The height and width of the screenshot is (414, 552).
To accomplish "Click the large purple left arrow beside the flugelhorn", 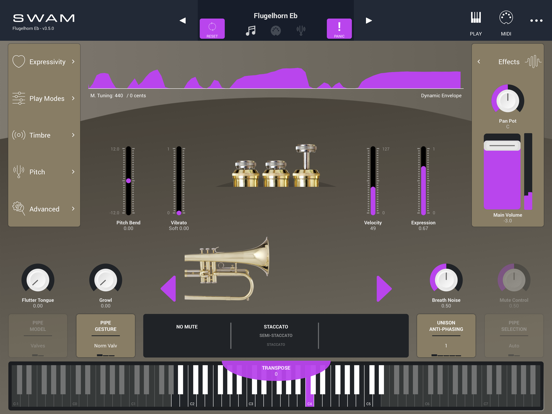I will coord(169,289).
